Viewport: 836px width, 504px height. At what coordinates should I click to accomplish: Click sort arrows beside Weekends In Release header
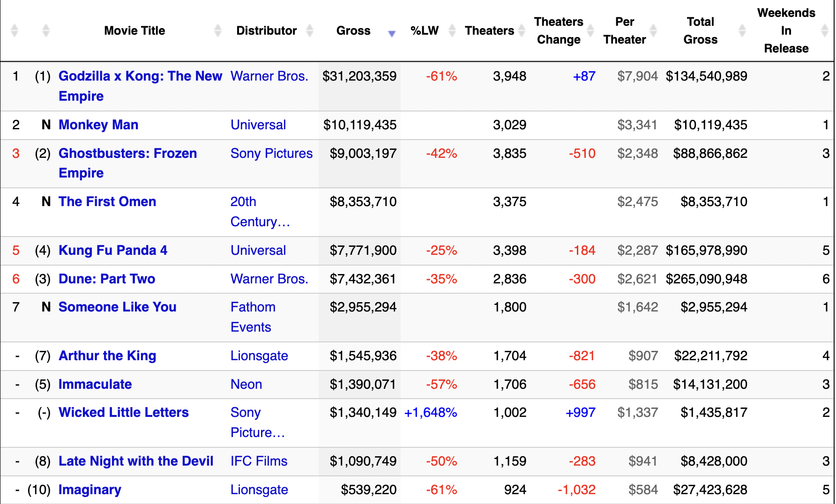point(825,30)
